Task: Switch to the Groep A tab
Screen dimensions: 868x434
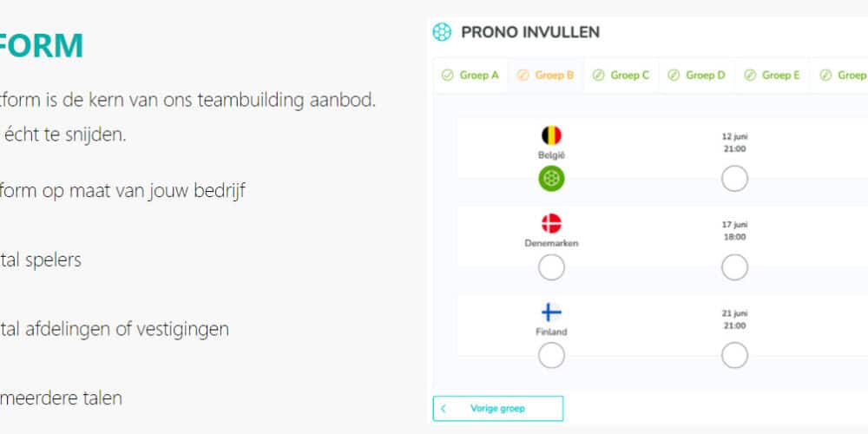Action: pyautogui.click(x=470, y=76)
